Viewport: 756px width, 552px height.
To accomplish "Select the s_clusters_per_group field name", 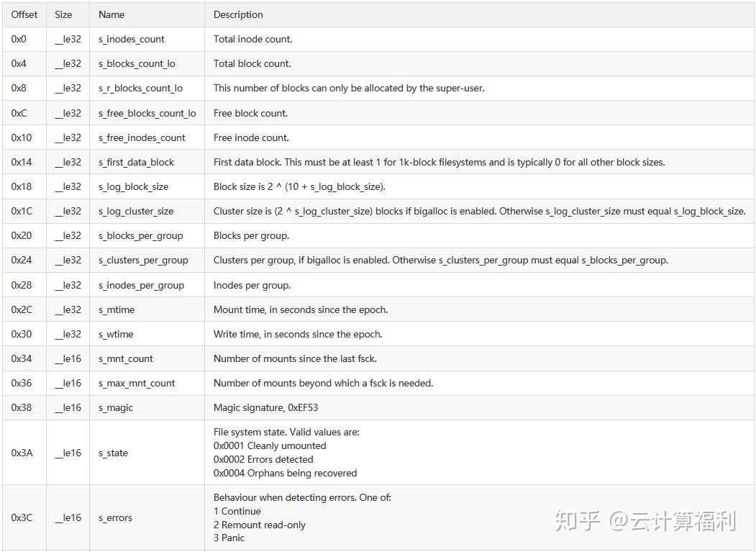I will click(143, 260).
